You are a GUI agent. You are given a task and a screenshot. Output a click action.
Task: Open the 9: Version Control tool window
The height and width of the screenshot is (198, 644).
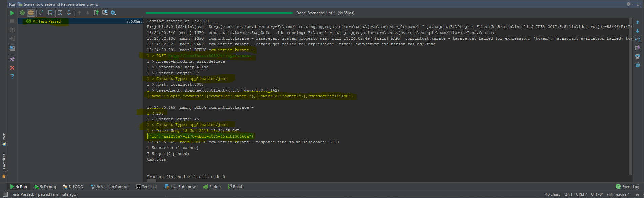(110, 187)
